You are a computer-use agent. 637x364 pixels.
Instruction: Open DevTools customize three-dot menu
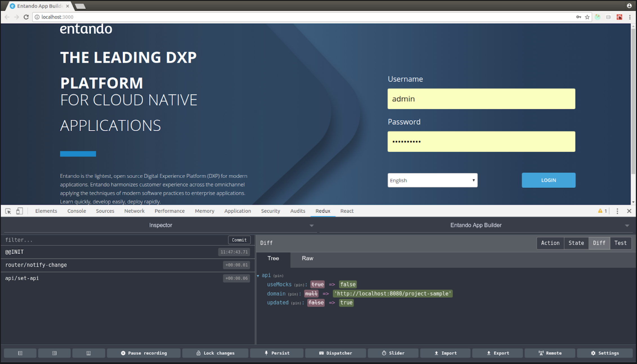coord(617,211)
